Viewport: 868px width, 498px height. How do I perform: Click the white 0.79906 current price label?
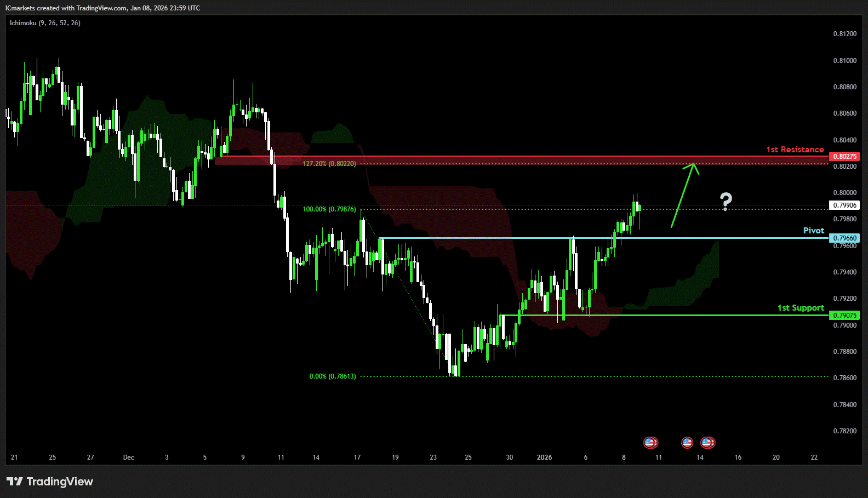point(844,205)
